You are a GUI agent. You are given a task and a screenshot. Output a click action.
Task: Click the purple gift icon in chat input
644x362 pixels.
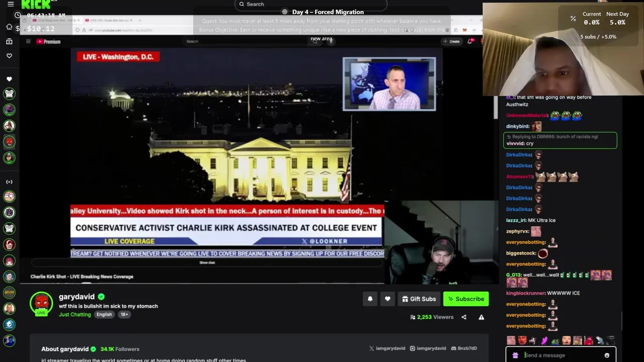click(x=515, y=355)
